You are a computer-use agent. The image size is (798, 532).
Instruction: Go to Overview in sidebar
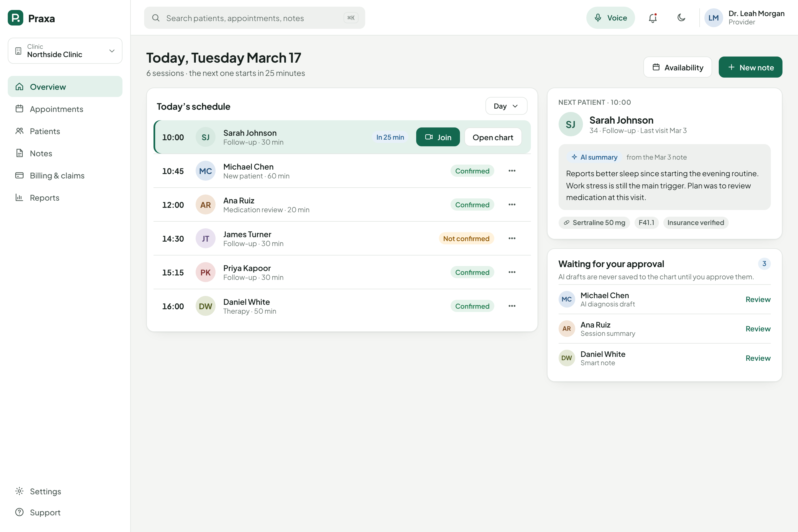[65, 86]
